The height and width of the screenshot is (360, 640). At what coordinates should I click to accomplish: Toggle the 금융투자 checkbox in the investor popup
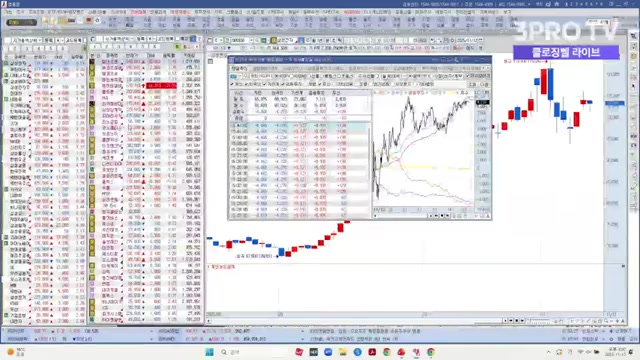click(283, 84)
